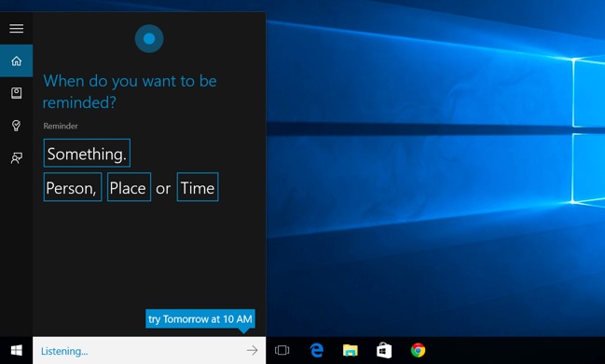This screenshot has height=364, width=605.
Task: Click the submit arrow in search box
Action: [252, 350]
